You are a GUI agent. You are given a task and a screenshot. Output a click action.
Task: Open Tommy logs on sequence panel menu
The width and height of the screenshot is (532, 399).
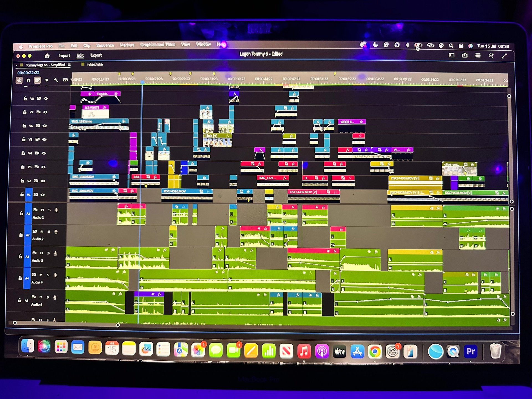(69, 65)
